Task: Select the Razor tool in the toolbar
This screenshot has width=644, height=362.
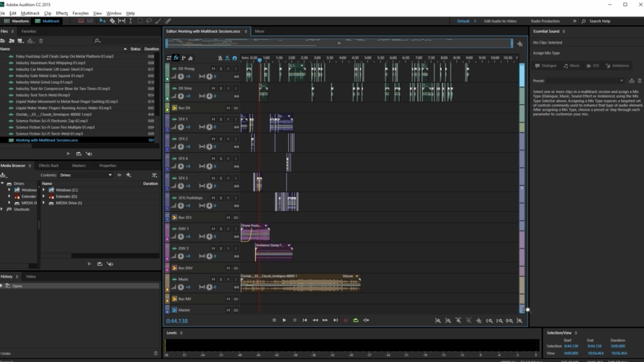Action: [112, 21]
